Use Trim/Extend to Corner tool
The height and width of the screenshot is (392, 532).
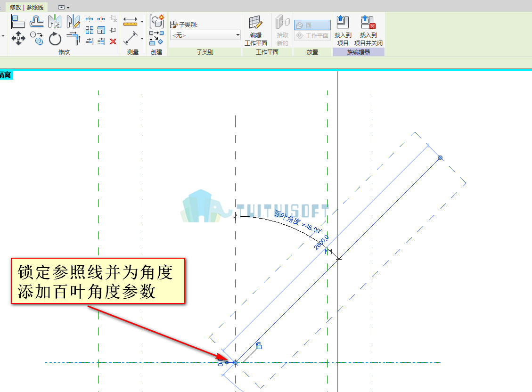tap(74, 38)
